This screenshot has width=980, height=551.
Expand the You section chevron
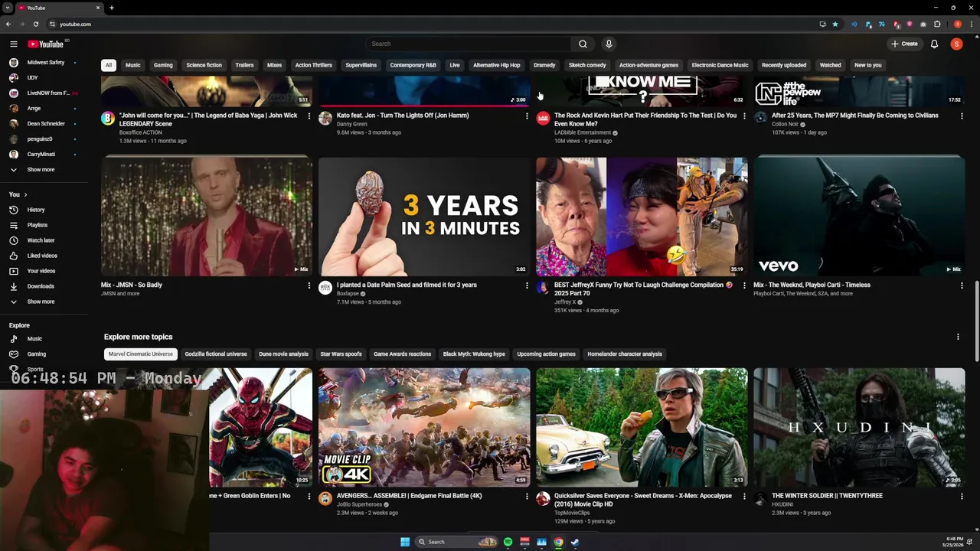click(x=25, y=194)
